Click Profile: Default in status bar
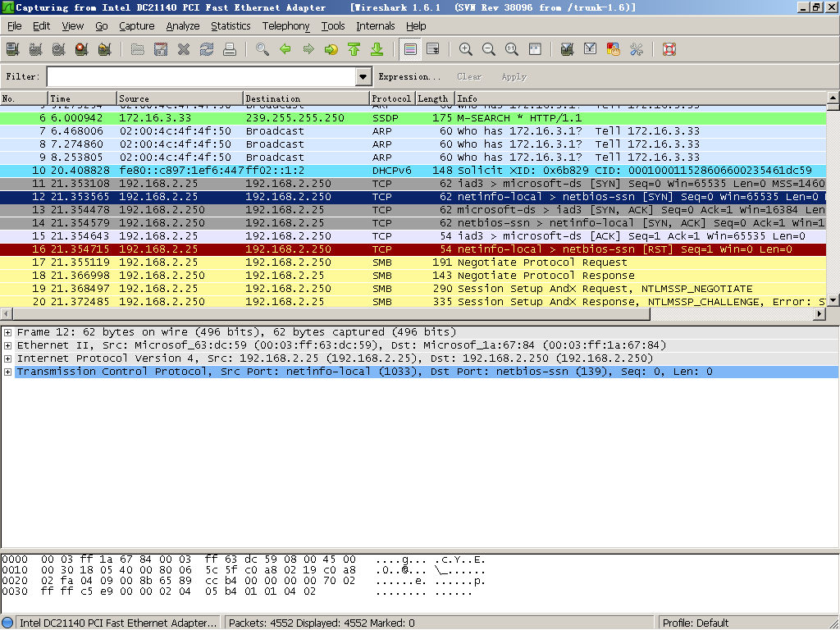Image resolution: width=840 pixels, height=630 pixels. [696, 623]
